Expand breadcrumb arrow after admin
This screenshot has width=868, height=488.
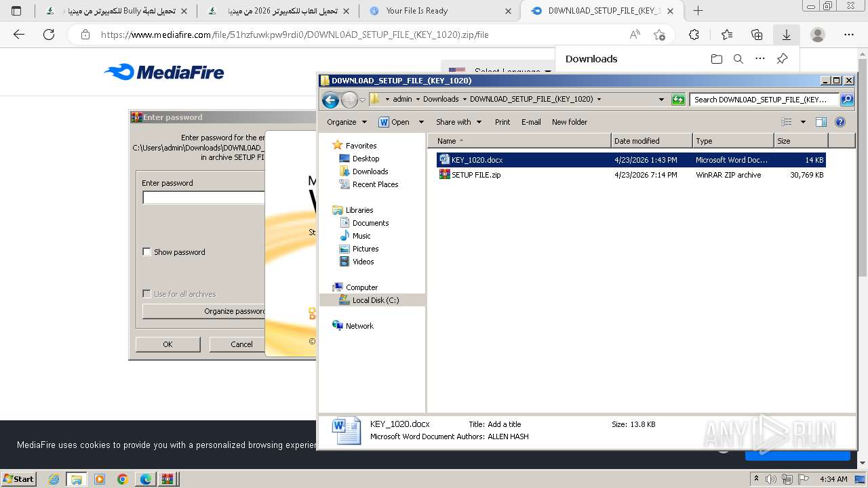pos(417,99)
